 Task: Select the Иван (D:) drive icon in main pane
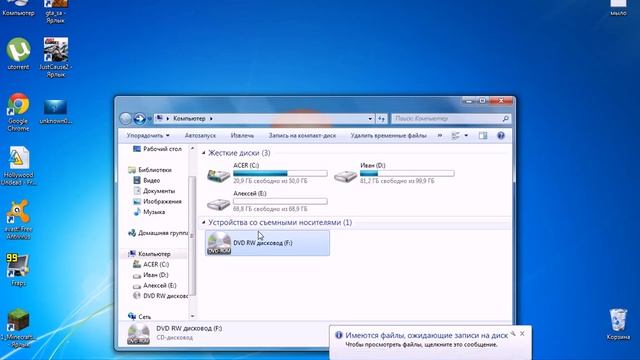click(345, 176)
